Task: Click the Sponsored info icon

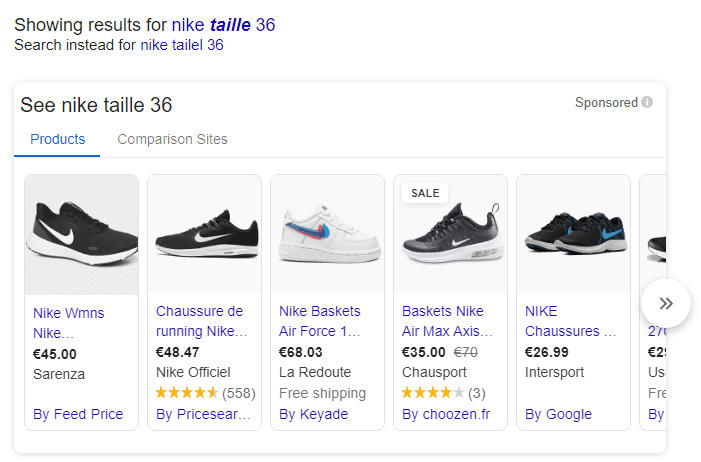Action: coord(647,103)
